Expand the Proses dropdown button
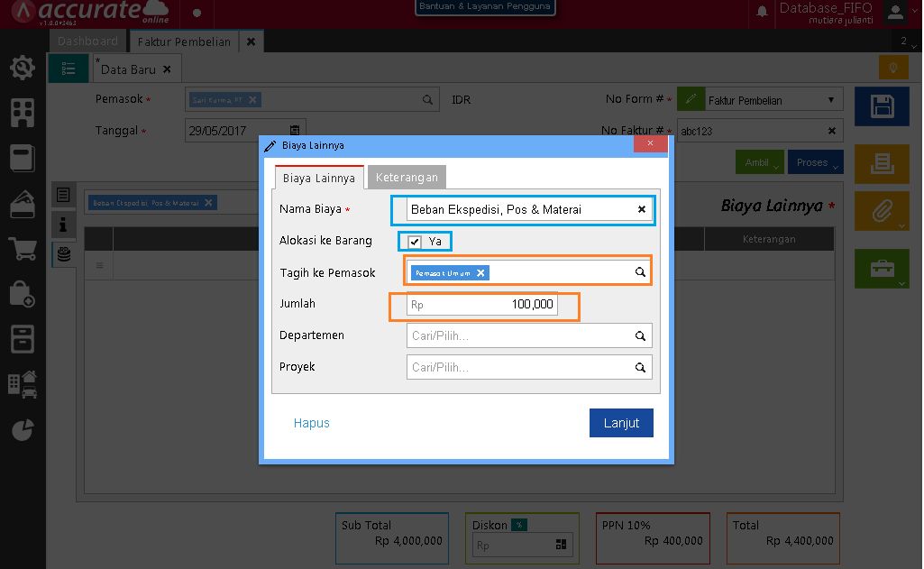Image resolution: width=924 pixels, height=569 pixels. [815, 162]
